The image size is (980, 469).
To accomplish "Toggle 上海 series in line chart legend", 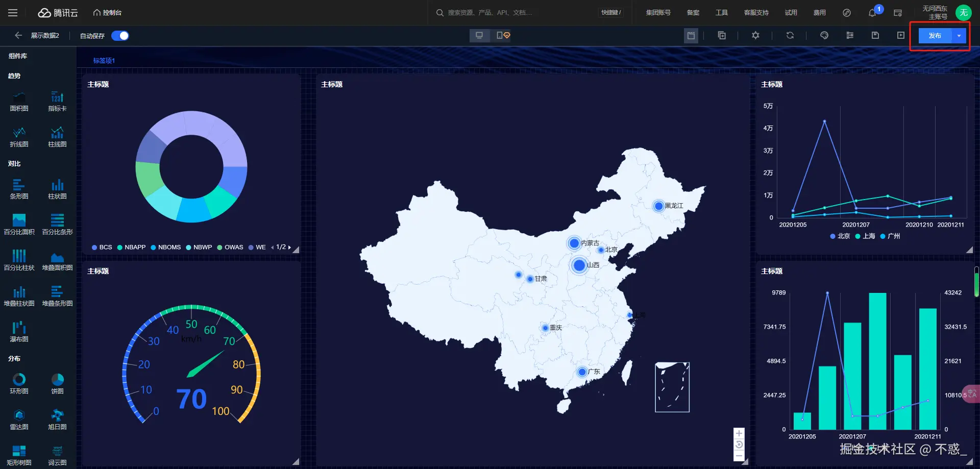I will coord(865,236).
